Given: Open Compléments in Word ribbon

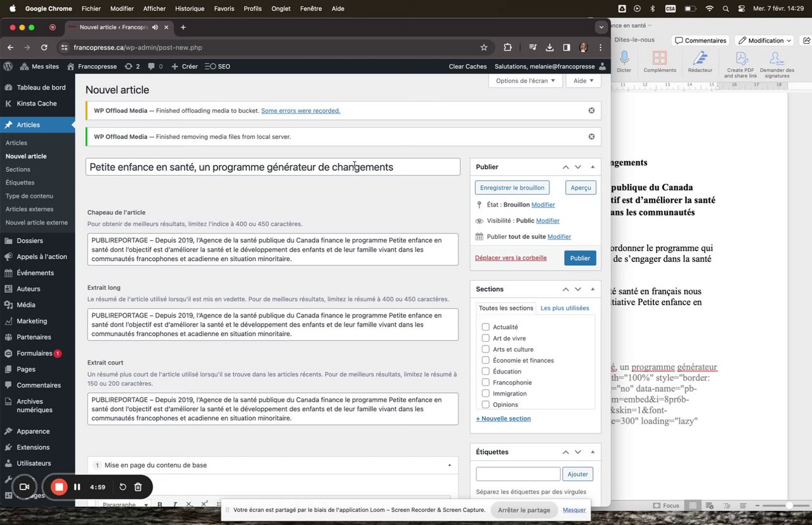Looking at the screenshot, I should coord(660,62).
